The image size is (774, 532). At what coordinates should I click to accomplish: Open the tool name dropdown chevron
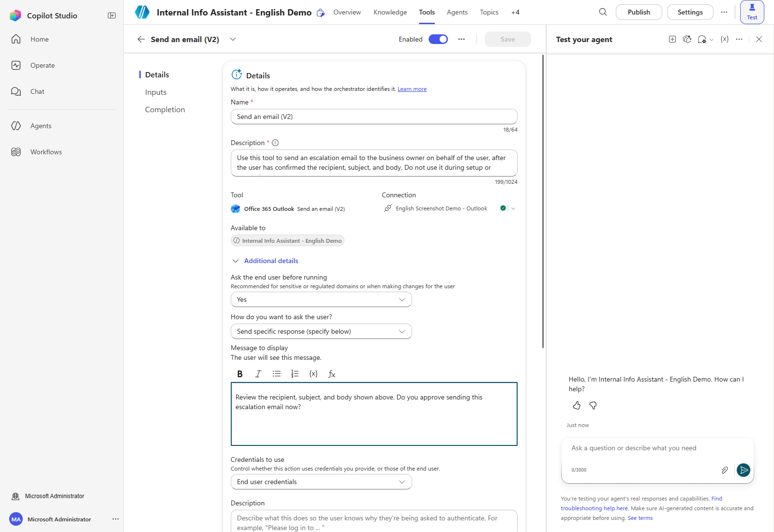click(x=233, y=39)
